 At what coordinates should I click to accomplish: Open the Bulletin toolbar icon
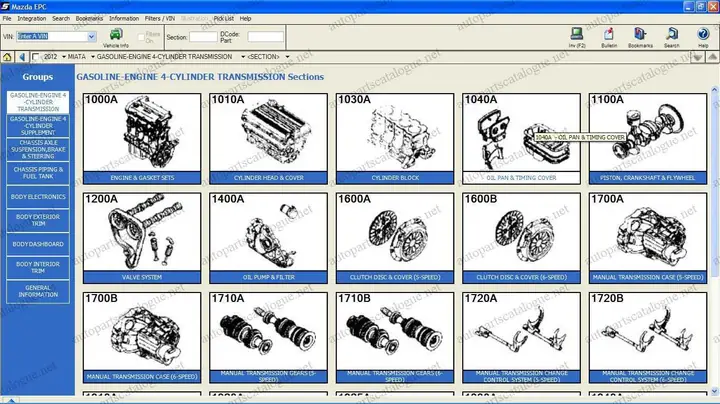pos(609,35)
